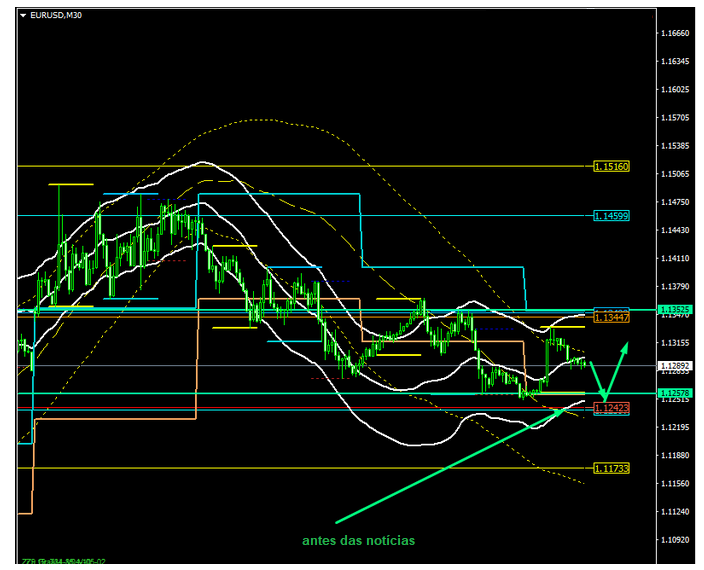Image resolution: width=704 pixels, height=570 pixels.
Task: Click the 1.11240 price axis value
Action: pos(675,512)
